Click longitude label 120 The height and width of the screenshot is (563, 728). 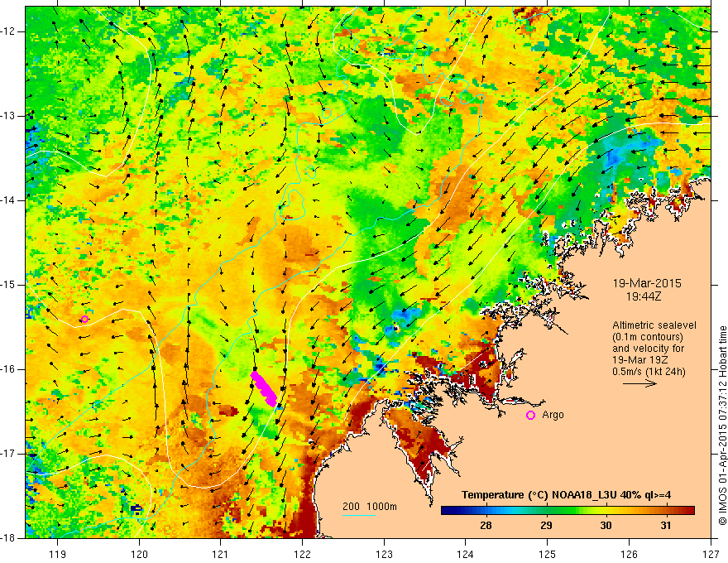139,554
